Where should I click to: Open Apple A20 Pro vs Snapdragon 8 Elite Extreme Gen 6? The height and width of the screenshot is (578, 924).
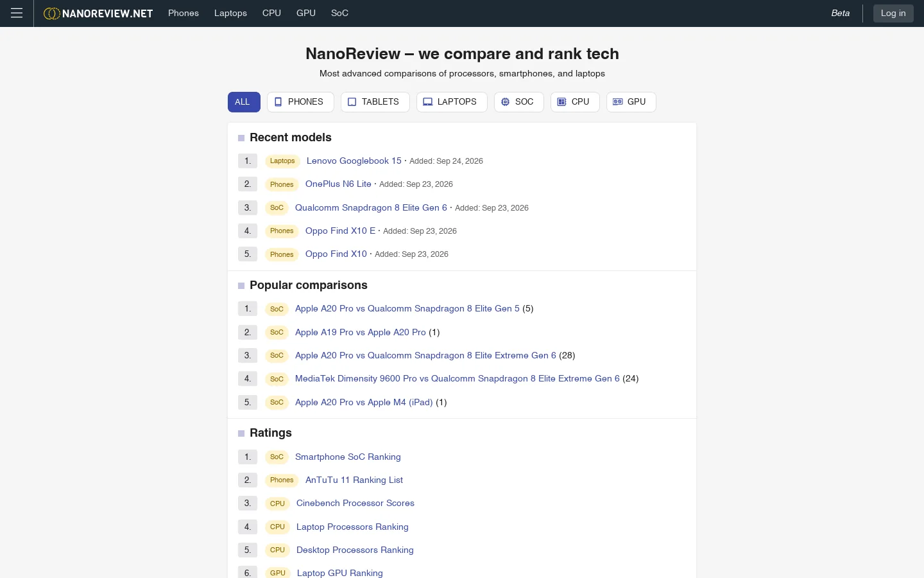click(425, 355)
